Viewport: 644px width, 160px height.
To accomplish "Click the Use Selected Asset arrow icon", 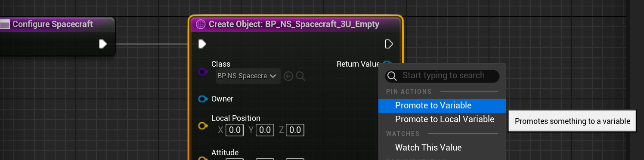I will (x=288, y=76).
